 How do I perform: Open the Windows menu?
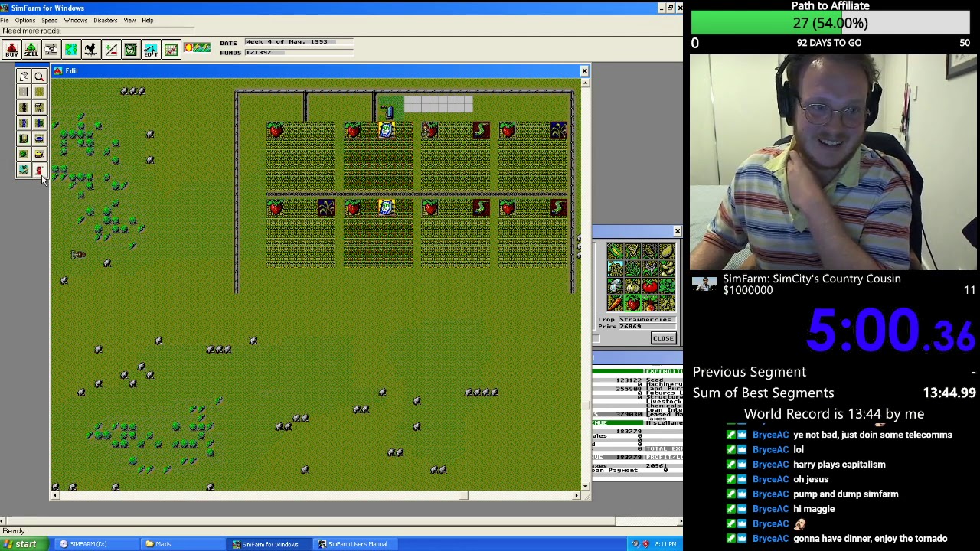click(x=76, y=21)
